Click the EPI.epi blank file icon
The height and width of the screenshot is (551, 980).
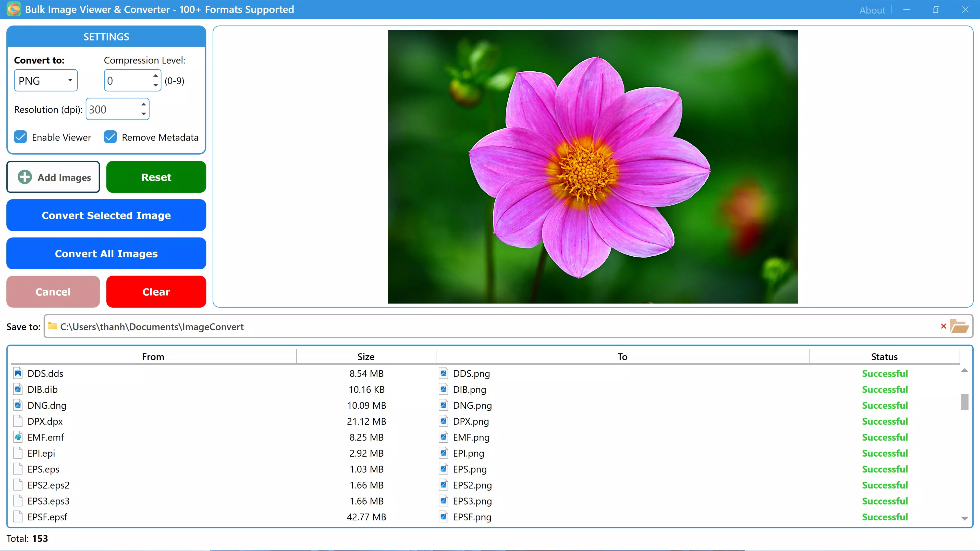coord(18,453)
